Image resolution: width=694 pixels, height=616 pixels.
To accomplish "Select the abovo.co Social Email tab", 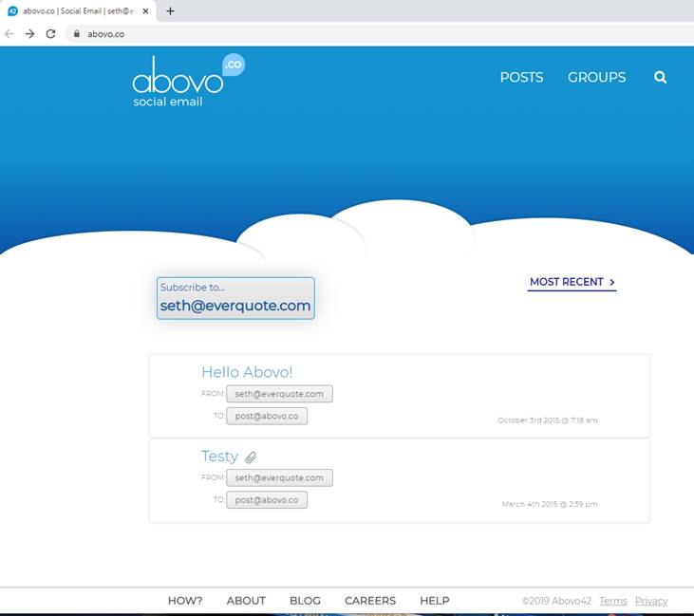I will click(79, 11).
